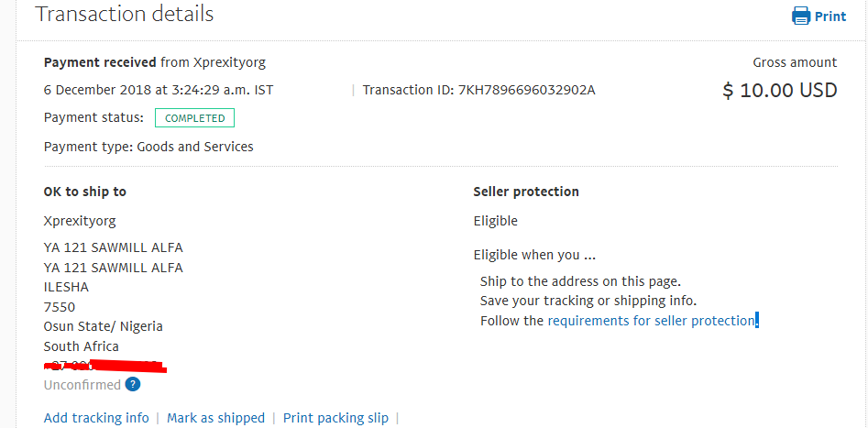Open requirements for seller protection link
This screenshot has width=868, height=428.
pyautogui.click(x=651, y=321)
